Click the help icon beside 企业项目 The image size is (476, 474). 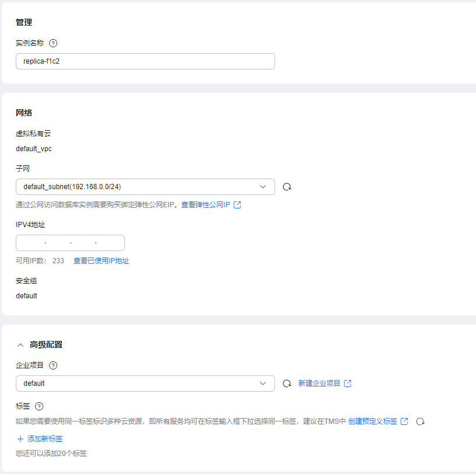click(x=53, y=365)
